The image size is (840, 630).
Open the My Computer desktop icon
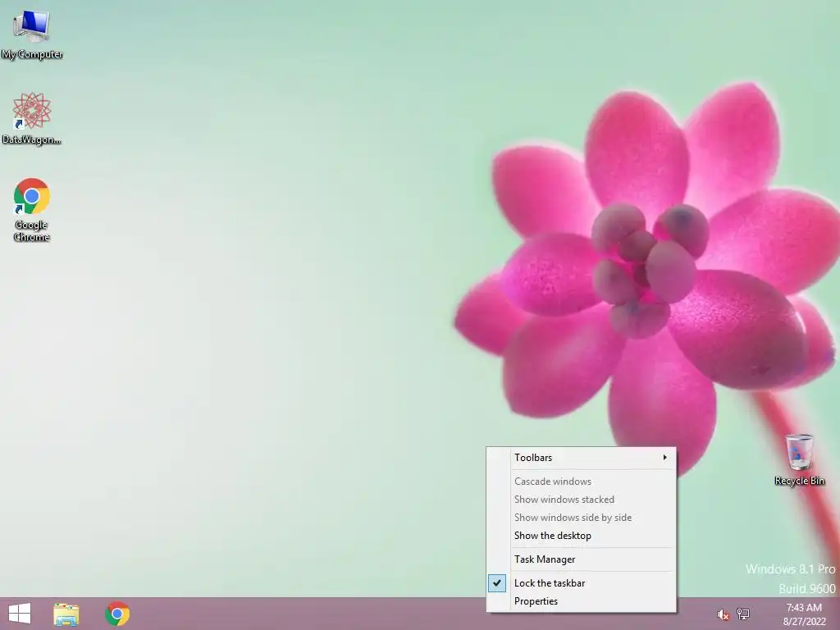(32, 34)
